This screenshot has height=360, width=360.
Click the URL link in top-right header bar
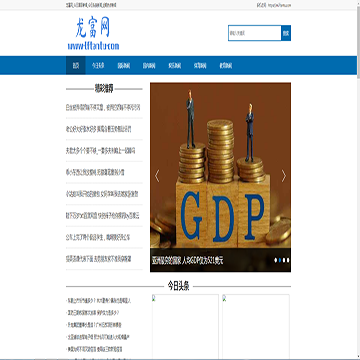click(x=279, y=5)
